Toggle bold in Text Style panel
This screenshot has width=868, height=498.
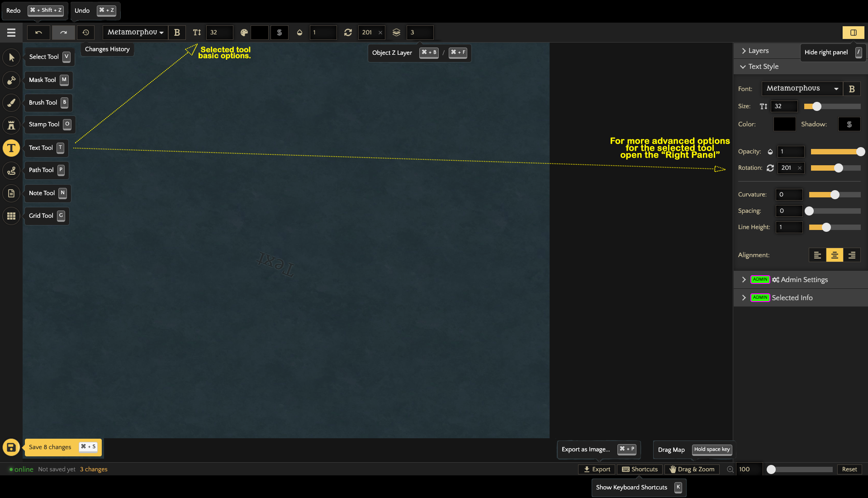coord(852,89)
